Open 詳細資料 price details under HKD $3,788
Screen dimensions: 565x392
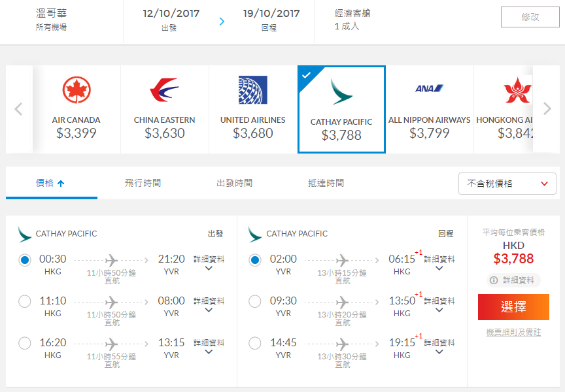513,280
